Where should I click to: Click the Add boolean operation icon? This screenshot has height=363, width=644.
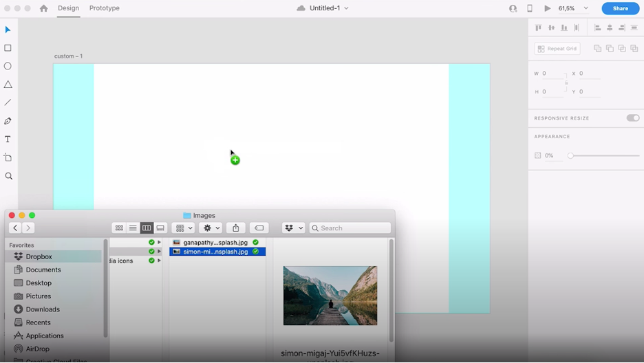[598, 48]
